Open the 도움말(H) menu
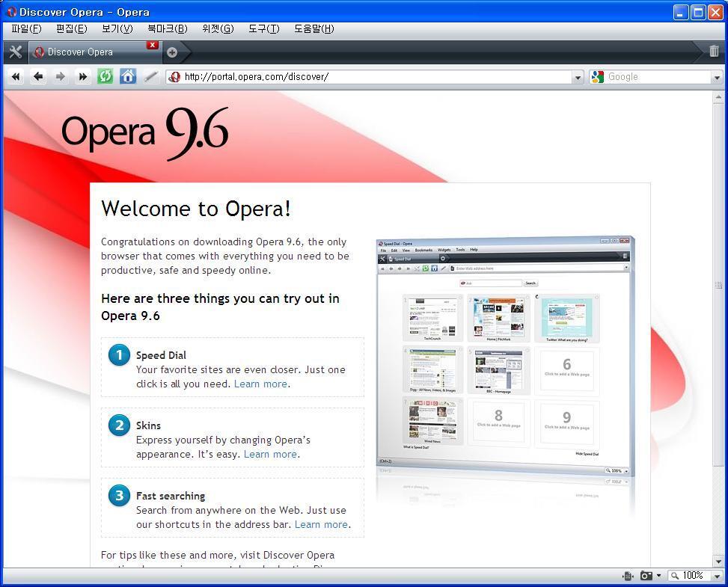Image resolution: width=728 pixels, height=587 pixels. [313, 28]
